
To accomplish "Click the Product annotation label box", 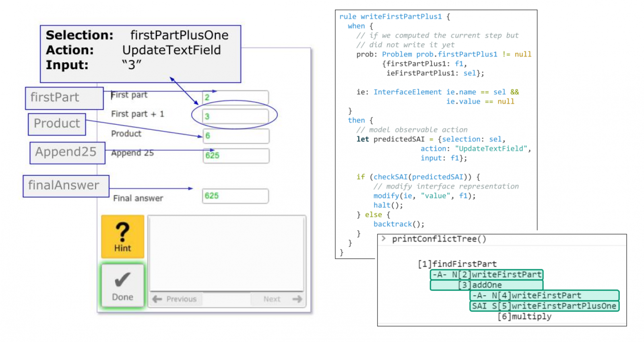I will click(x=57, y=124).
